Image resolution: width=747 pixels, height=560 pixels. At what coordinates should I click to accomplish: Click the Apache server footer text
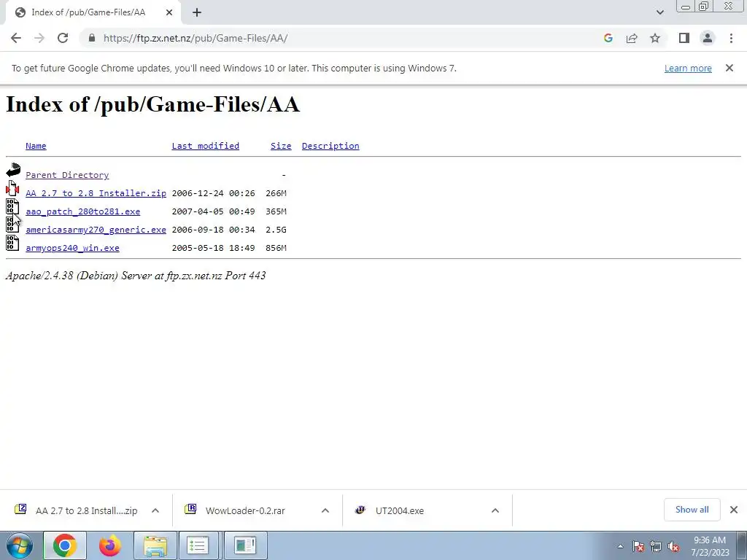(x=135, y=276)
